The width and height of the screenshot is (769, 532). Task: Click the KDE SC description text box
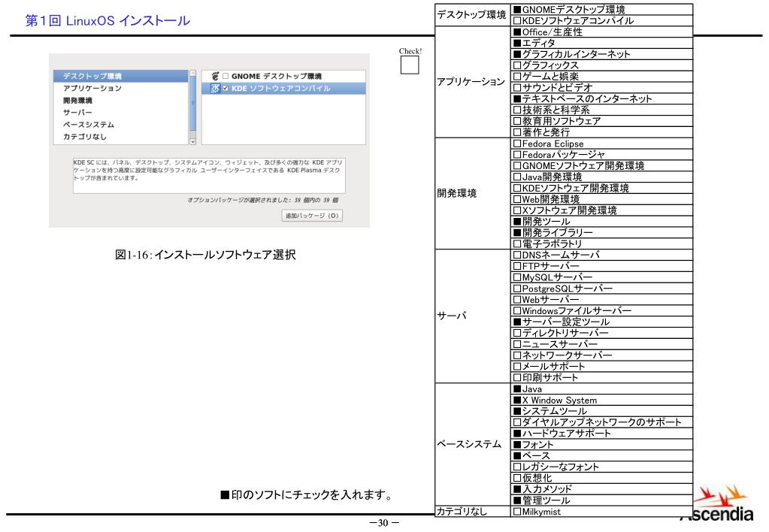point(210,176)
